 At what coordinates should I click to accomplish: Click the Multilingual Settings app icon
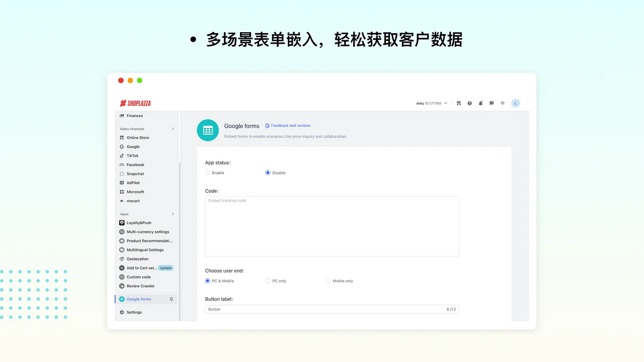pyautogui.click(x=122, y=250)
